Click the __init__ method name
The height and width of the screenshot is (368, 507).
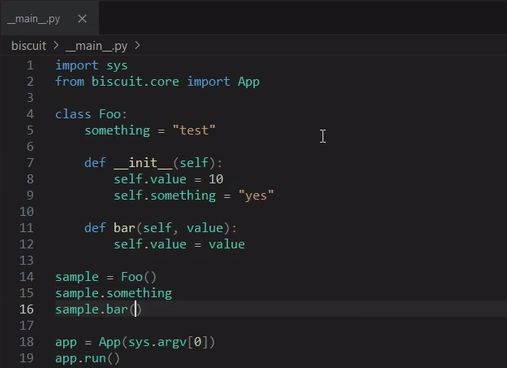143,163
